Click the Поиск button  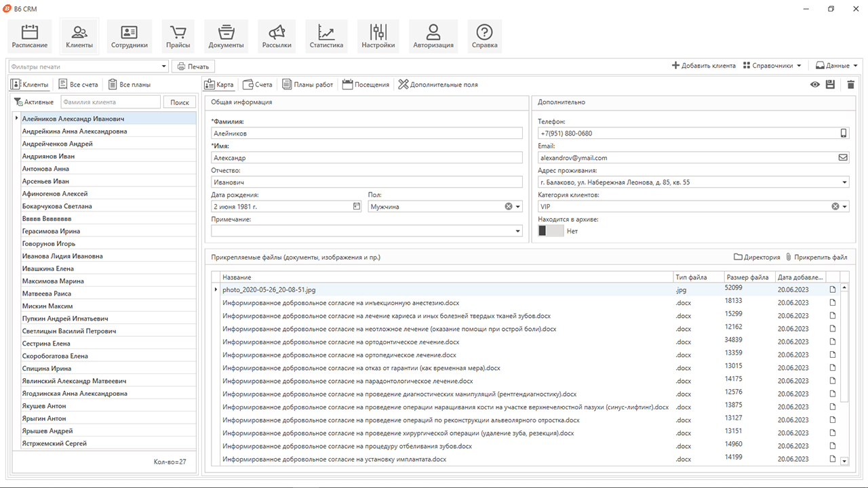pos(180,102)
